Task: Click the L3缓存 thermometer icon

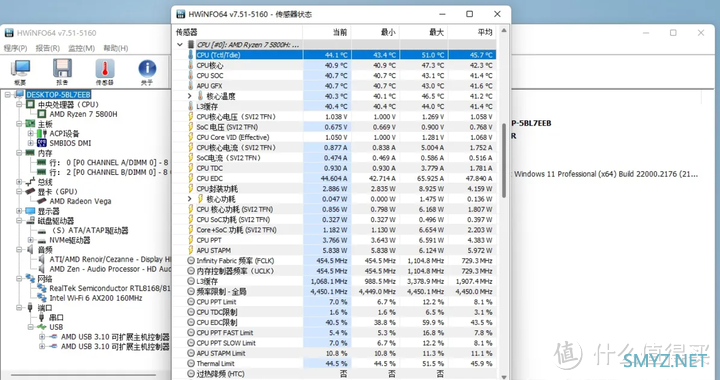Action: pos(191,106)
